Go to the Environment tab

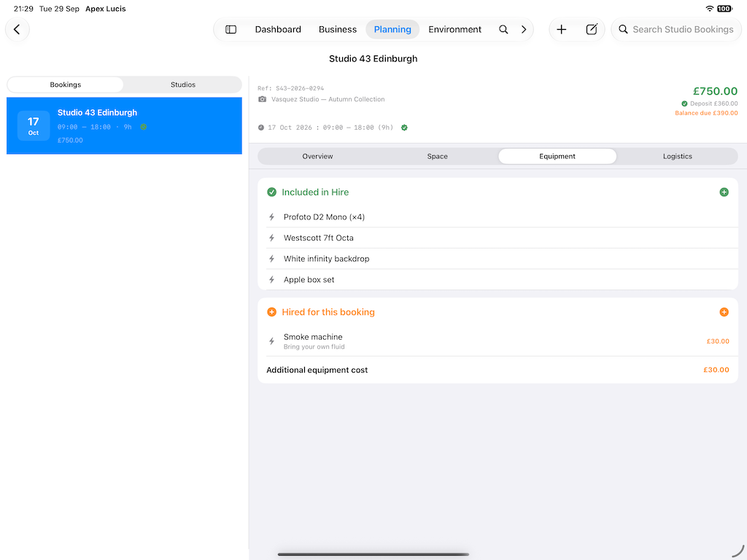[x=455, y=29]
